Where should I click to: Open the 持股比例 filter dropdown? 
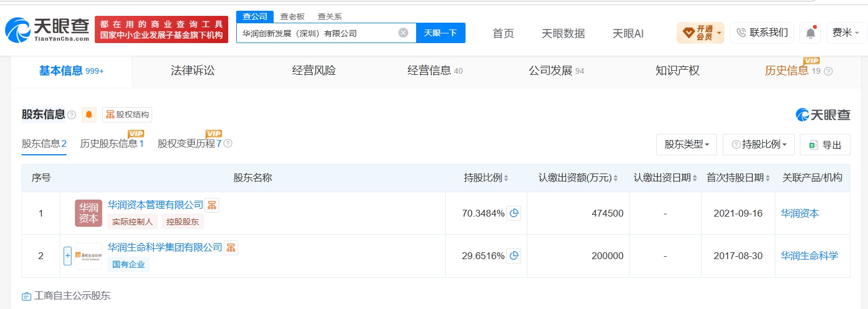point(758,145)
